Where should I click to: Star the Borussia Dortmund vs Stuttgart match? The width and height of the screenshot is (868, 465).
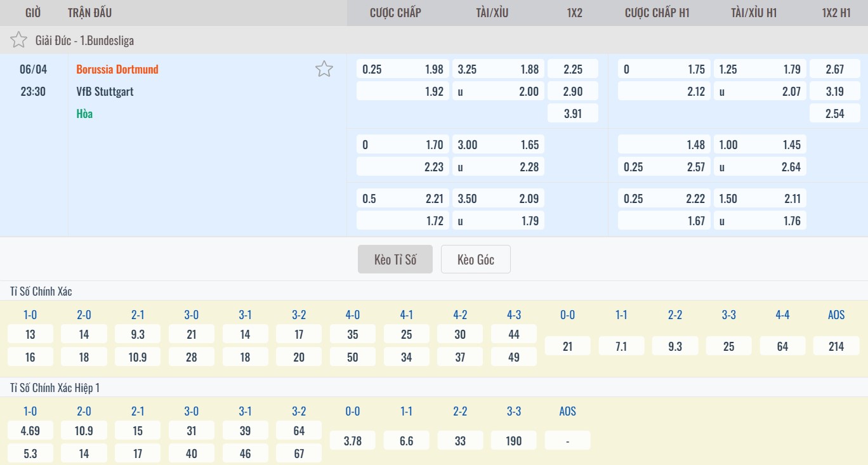[x=324, y=69]
